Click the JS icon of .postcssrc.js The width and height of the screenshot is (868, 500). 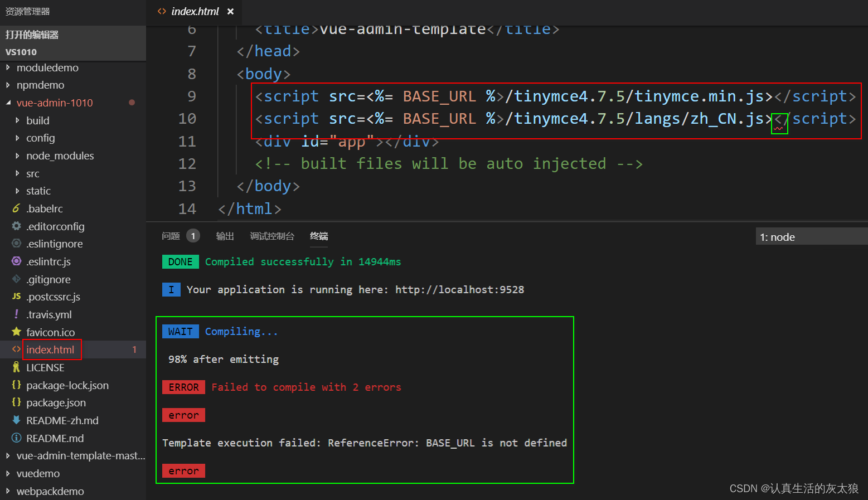tap(16, 297)
